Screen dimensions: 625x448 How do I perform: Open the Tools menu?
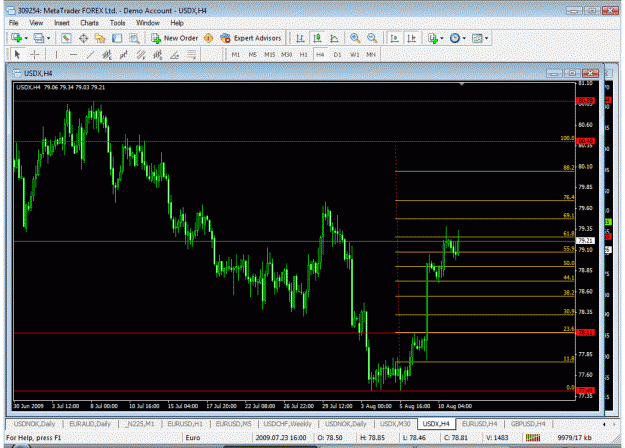(117, 23)
